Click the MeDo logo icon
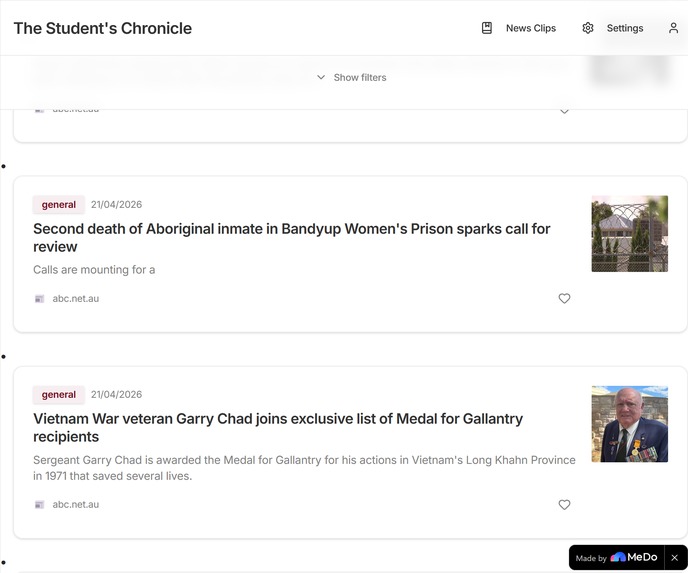Screen dimensions: 688x573 (618, 558)
